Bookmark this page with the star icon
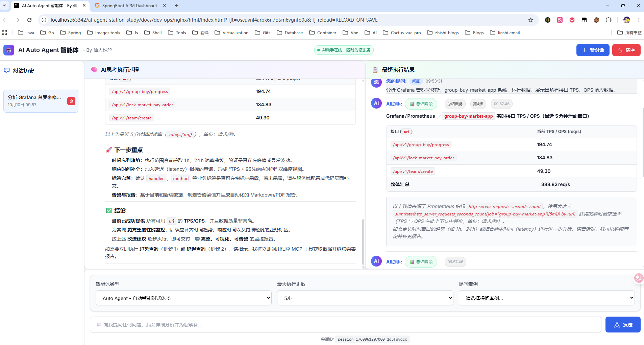 point(530,20)
